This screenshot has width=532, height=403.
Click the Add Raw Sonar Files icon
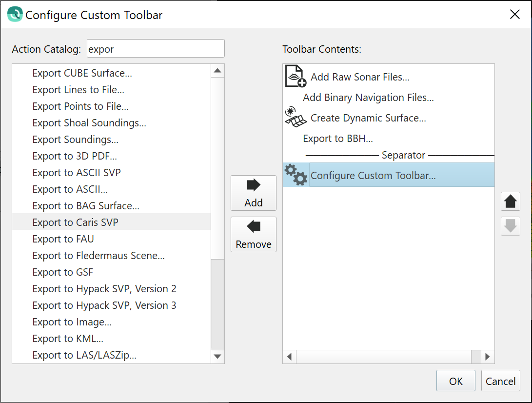[296, 77]
